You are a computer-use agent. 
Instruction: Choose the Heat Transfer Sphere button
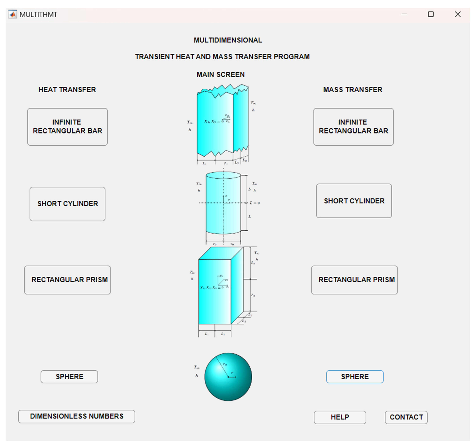[x=69, y=377]
